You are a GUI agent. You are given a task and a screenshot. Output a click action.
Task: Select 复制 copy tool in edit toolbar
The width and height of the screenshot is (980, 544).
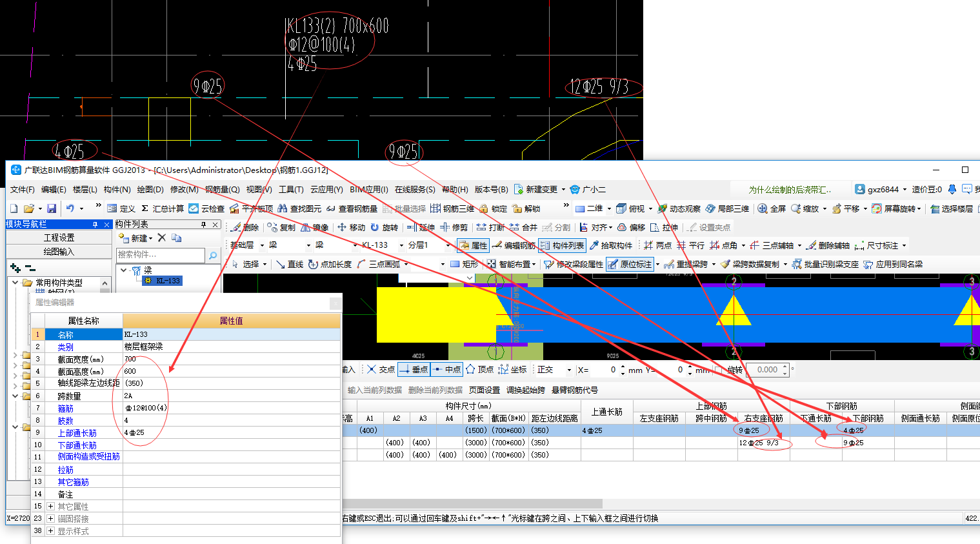(281, 227)
